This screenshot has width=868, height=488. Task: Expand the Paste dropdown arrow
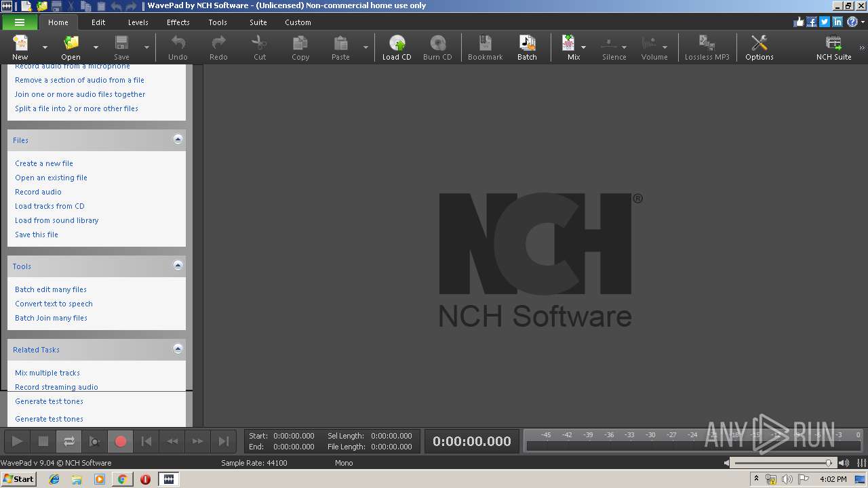(366, 47)
